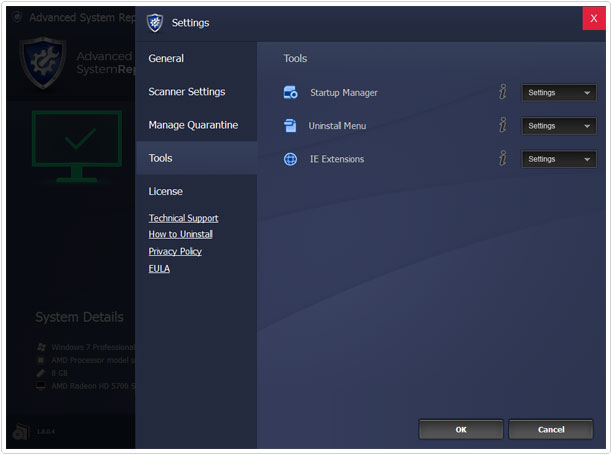The image size is (612, 455).
Task: Open IE Extensions Settings dropdown
Action: (x=559, y=159)
